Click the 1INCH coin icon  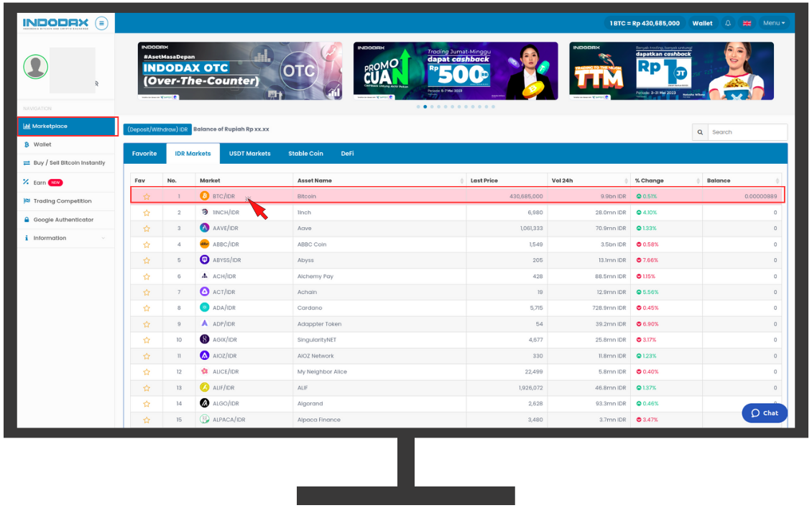[205, 212]
